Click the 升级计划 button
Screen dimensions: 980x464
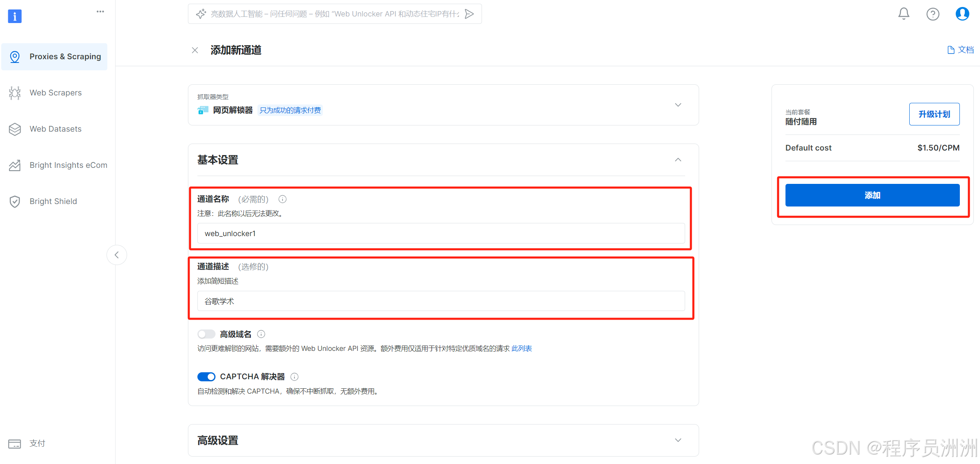934,114
